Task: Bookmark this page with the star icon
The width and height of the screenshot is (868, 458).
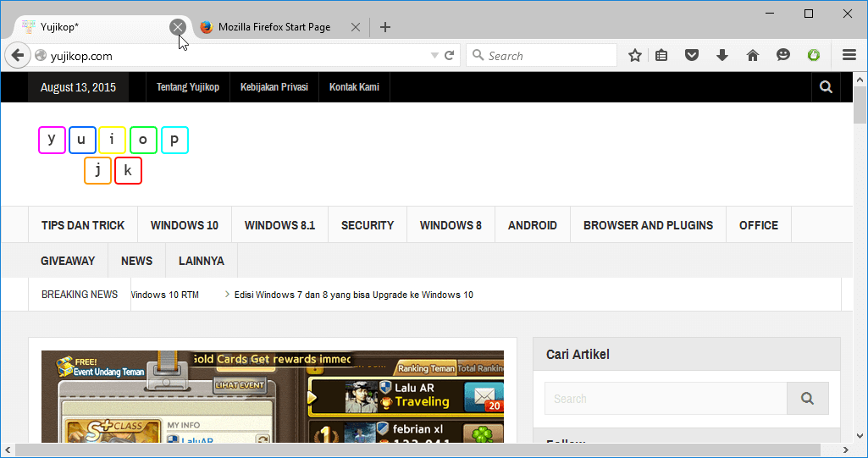Action: click(x=635, y=55)
